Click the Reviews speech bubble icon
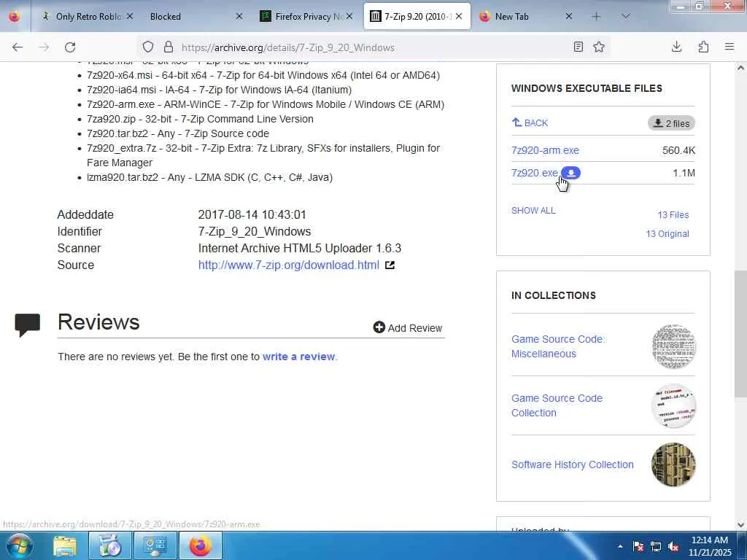The image size is (747, 560). point(28,324)
